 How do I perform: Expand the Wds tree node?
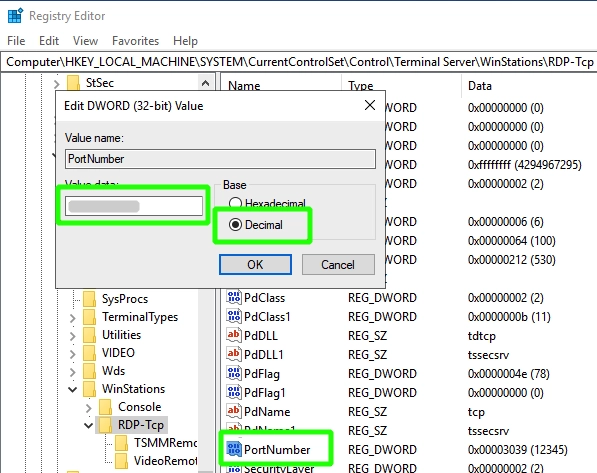[x=72, y=371]
